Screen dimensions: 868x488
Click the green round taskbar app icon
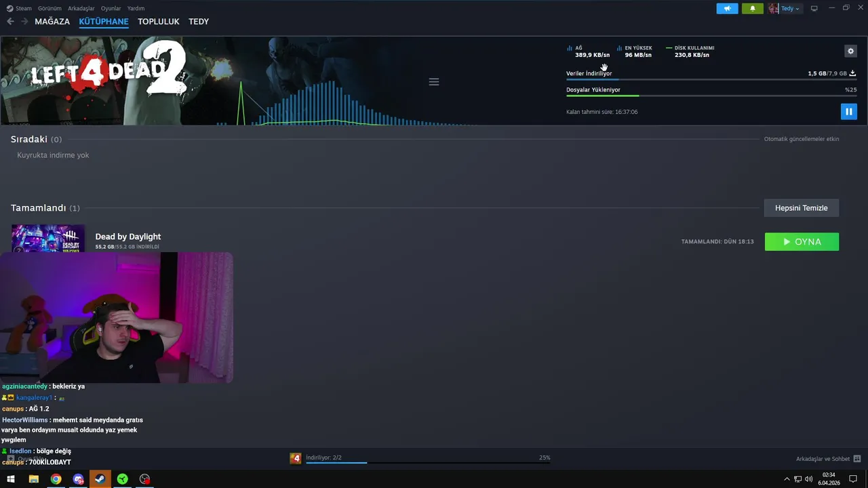pyautogui.click(x=123, y=479)
